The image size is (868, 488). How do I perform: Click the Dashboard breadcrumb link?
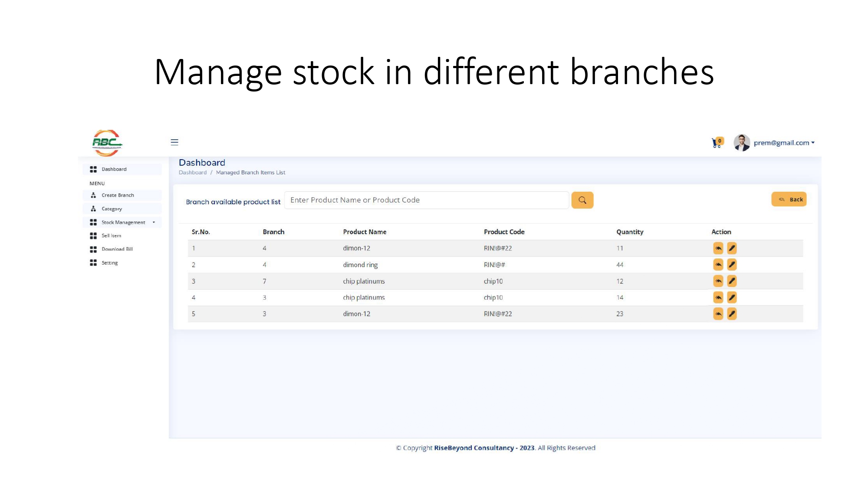coord(193,173)
